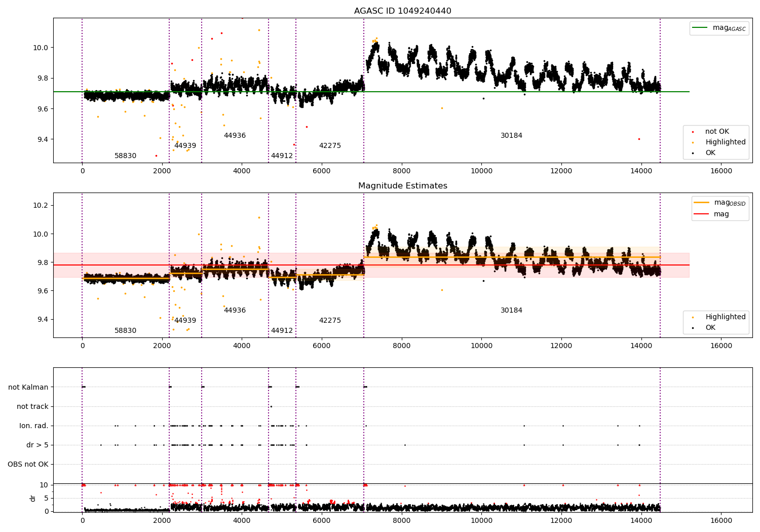This screenshot has width=760, height=532.
Task: Select obsid label 44939 in Magnitude Estimates plot
Action: pos(185,321)
